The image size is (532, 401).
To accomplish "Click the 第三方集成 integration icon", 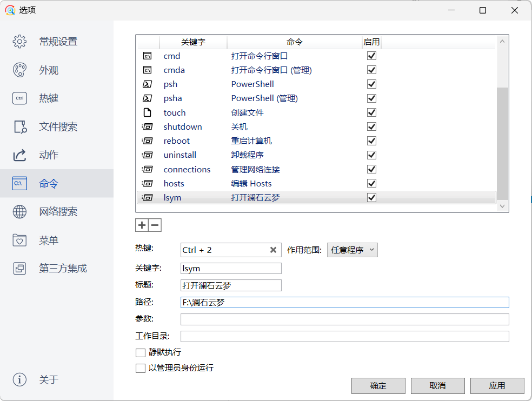I will pos(19,269).
